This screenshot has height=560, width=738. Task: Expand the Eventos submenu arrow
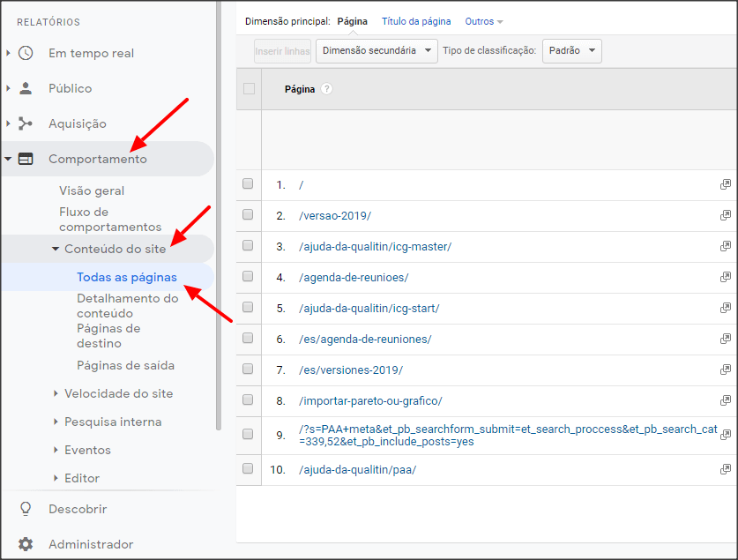tap(56, 450)
